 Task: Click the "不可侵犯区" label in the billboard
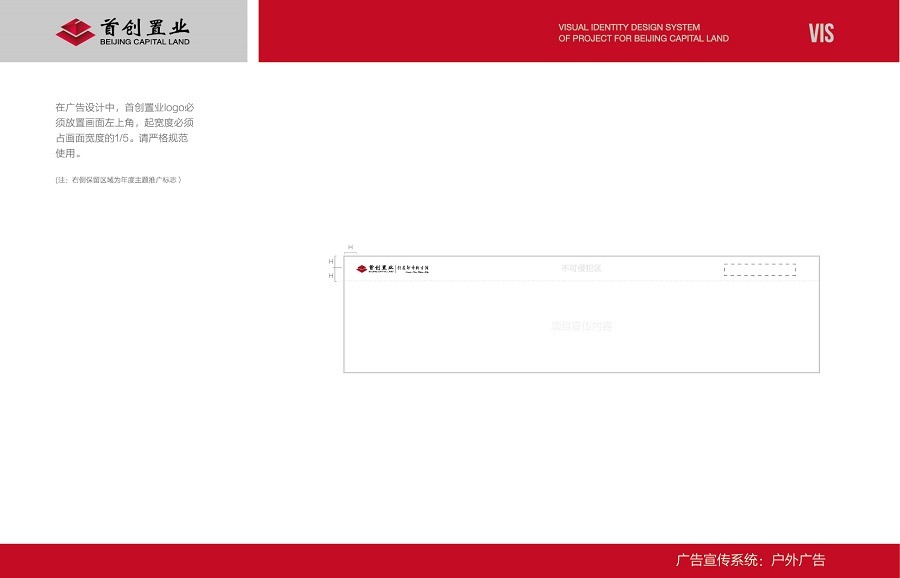(x=581, y=268)
